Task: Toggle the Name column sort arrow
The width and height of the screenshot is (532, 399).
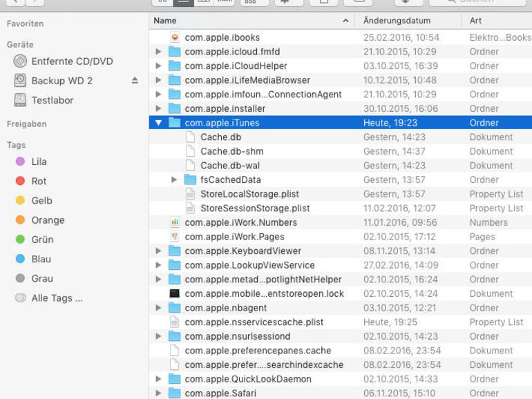Action: coord(345,21)
